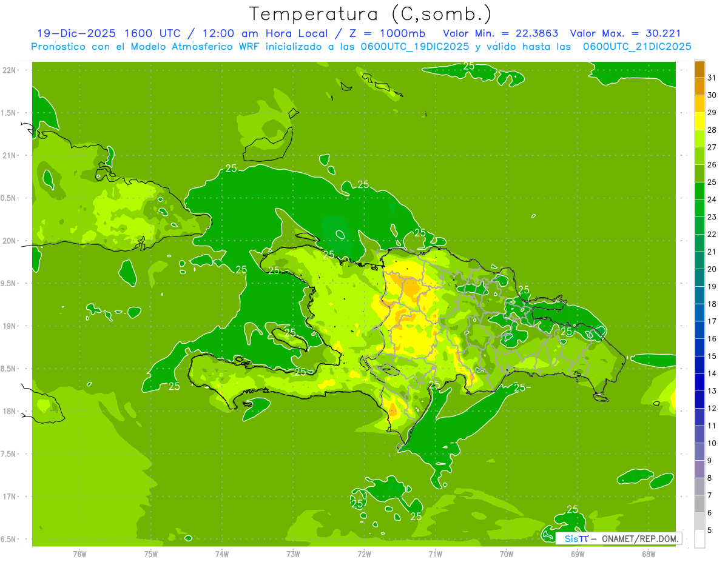Click the '76W' longitude label
This screenshot has width=728, height=562.
(79, 554)
